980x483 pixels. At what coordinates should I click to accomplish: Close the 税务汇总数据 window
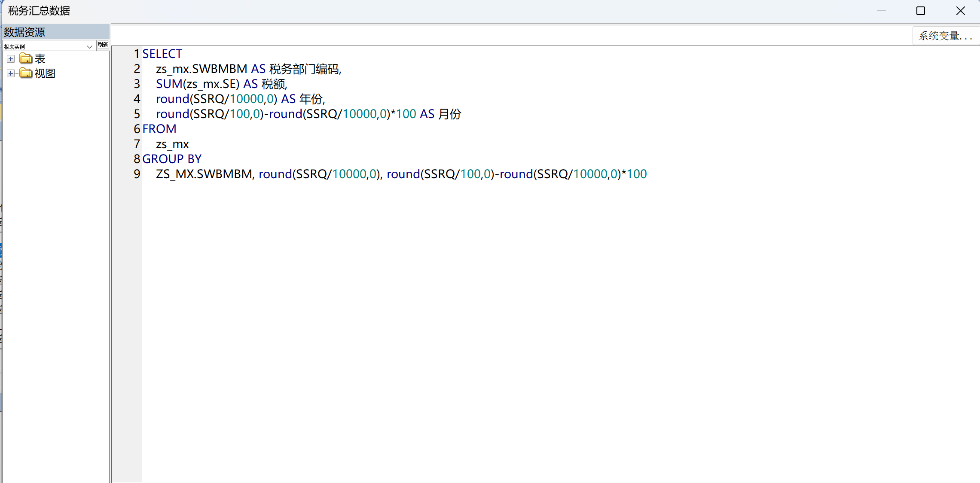pyautogui.click(x=961, y=11)
